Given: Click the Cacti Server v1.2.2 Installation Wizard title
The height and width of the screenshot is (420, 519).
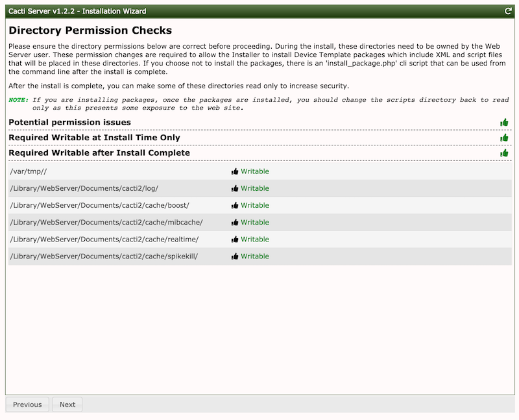Looking at the screenshot, I should [77, 11].
